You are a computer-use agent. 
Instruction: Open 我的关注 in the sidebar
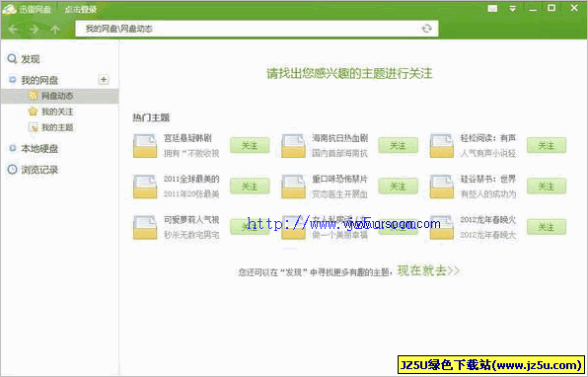tap(57, 112)
